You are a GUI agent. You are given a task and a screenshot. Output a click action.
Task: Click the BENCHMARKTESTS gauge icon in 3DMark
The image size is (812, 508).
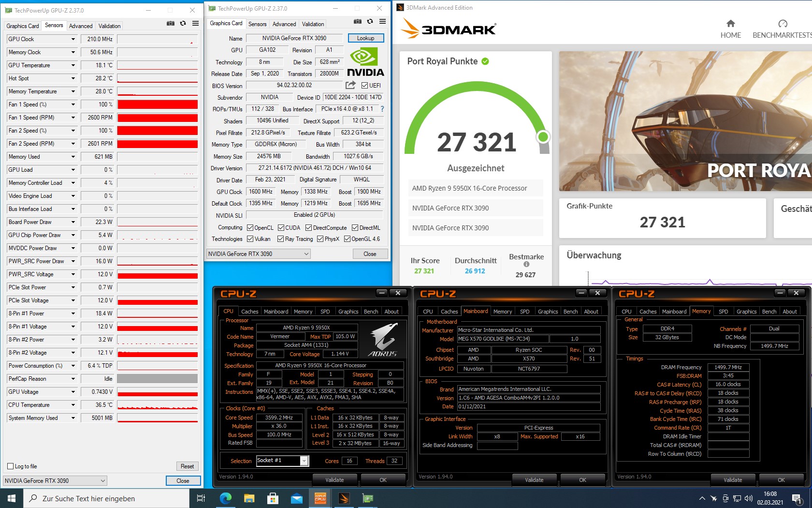(x=783, y=23)
